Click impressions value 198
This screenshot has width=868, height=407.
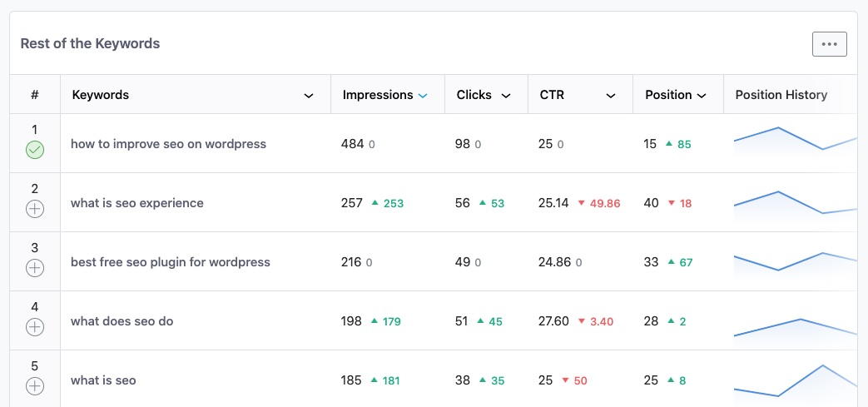[x=351, y=321]
